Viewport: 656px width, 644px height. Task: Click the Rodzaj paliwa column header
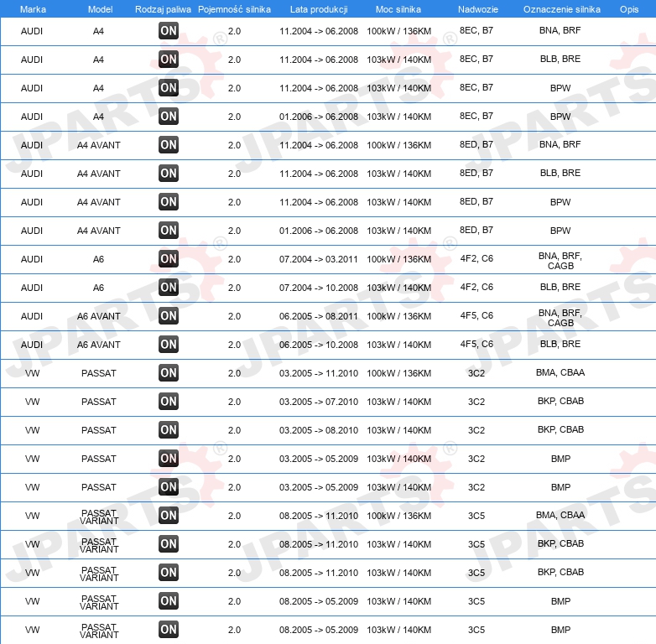tap(163, 9)
